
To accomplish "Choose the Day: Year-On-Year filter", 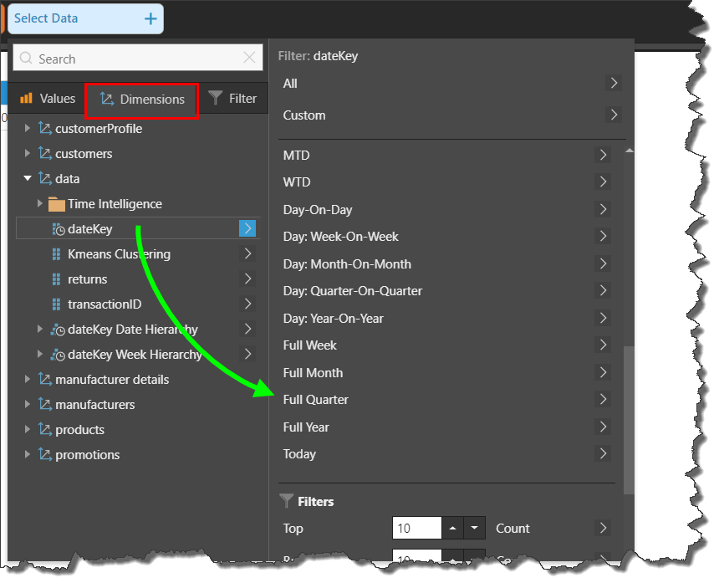I will tap(333, 318).
